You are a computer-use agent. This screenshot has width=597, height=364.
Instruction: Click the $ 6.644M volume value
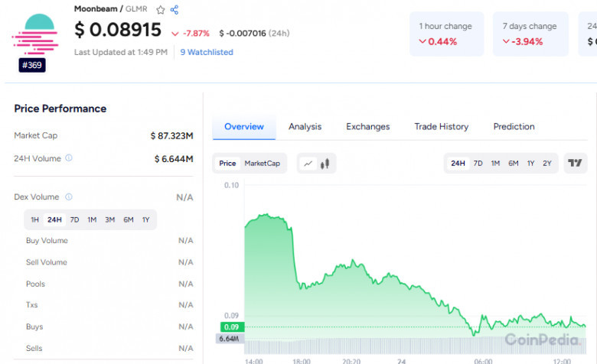tap(174, 159)
